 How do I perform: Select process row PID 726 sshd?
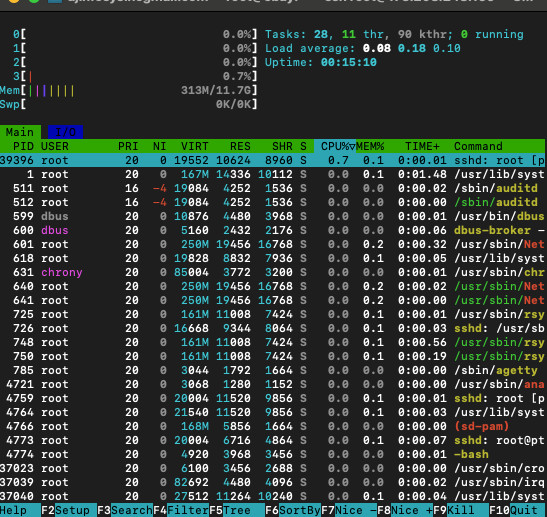[x=272, y=328]
